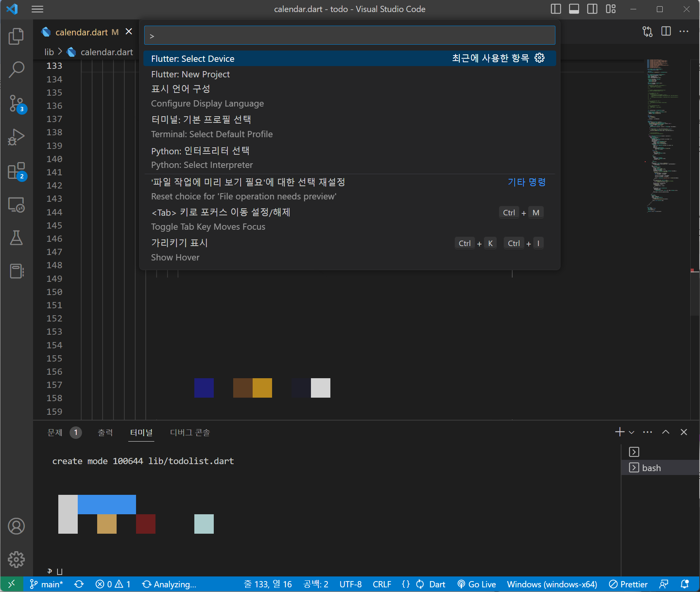
Task: Start Go Live server
Action: coord(477,584)
